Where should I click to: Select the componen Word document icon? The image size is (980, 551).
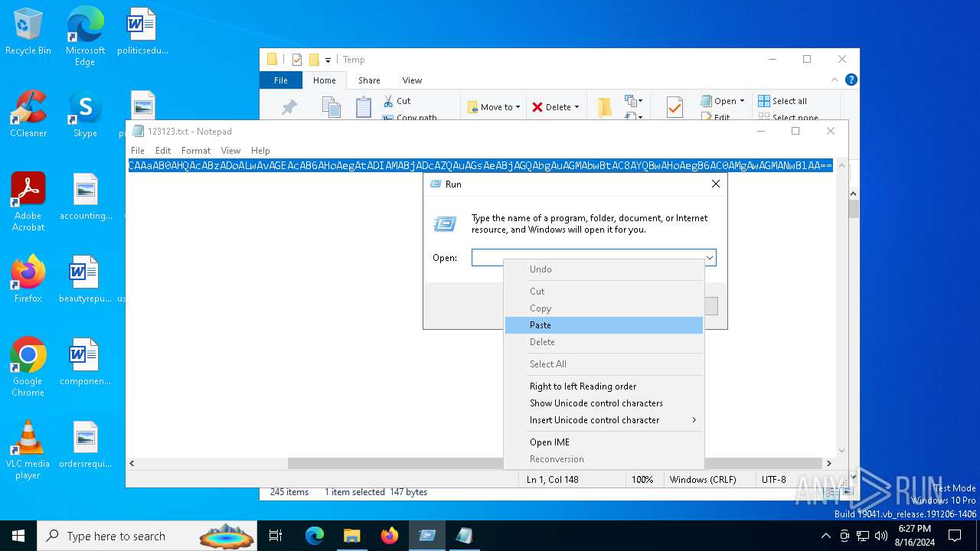[x=86, y=363]
